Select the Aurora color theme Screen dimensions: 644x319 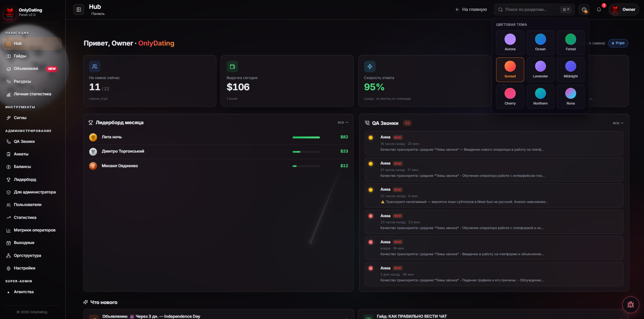click(x=510, y=42)
